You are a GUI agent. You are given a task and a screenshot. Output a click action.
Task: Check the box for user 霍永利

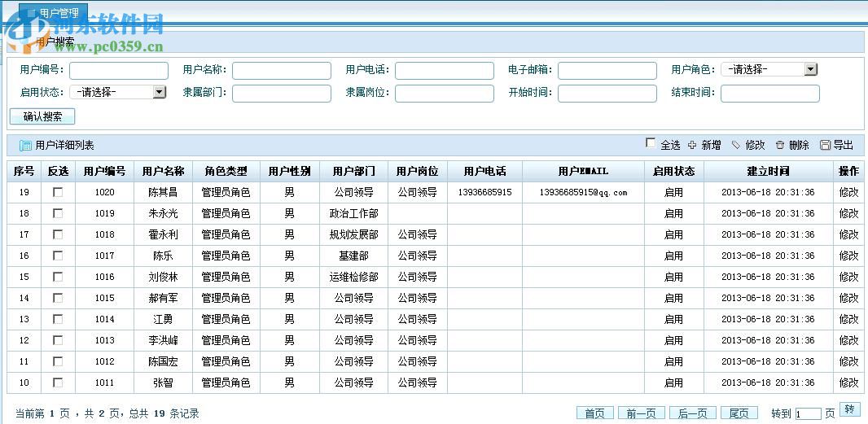click(x=58, y=234)
